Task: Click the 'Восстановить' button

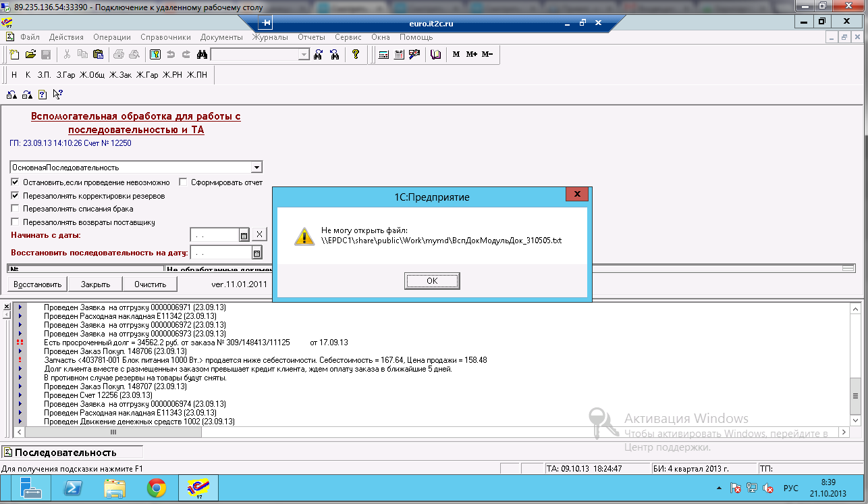Action: [x=38, y=284]
